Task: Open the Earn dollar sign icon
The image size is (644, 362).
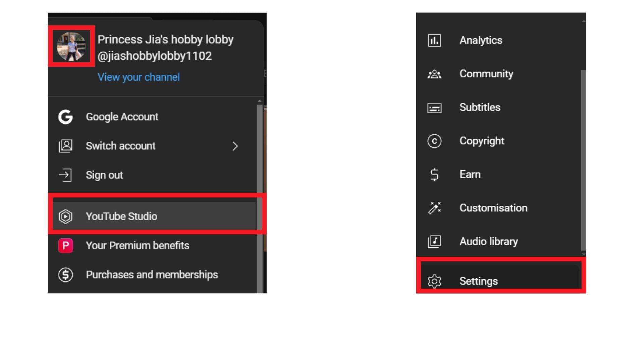Action: click(x=434, y=175)
